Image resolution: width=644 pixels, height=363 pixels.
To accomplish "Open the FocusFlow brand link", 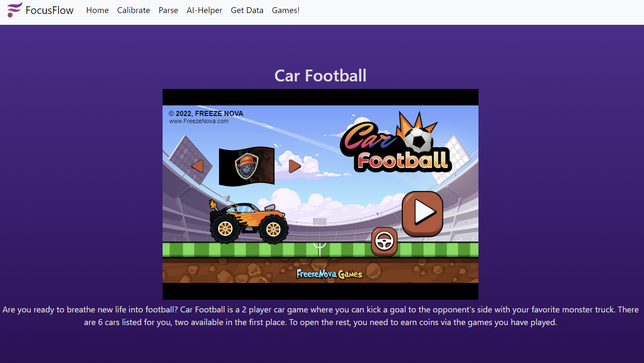I will [40, 10].
